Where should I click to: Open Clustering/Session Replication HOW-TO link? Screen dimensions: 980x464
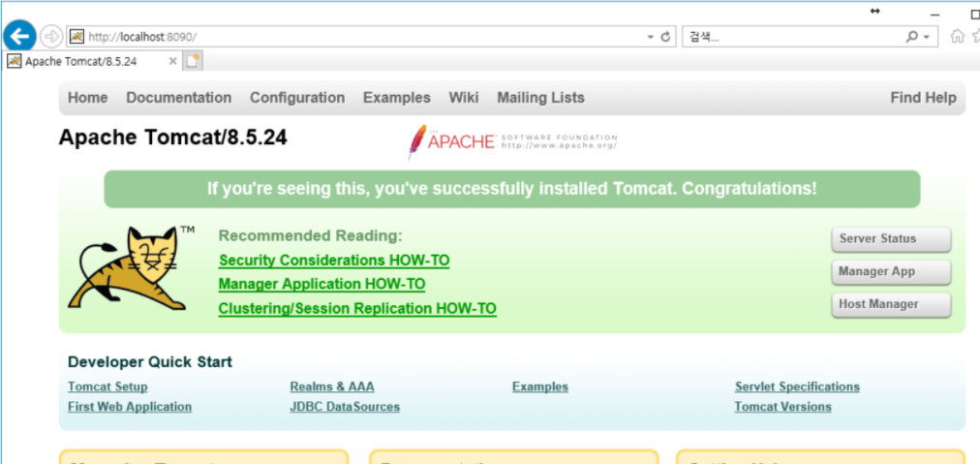click(x=357, y=309)
